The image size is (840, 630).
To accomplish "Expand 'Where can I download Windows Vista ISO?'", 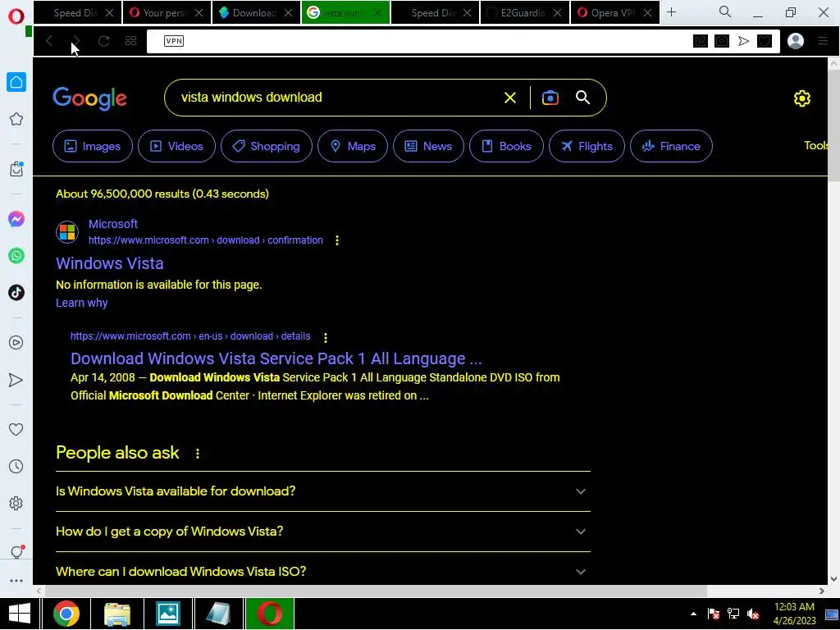I will 323,572.
